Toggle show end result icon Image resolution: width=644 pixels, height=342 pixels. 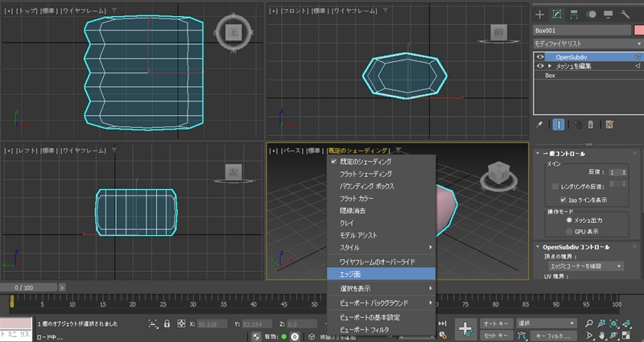tap(558, 125)
